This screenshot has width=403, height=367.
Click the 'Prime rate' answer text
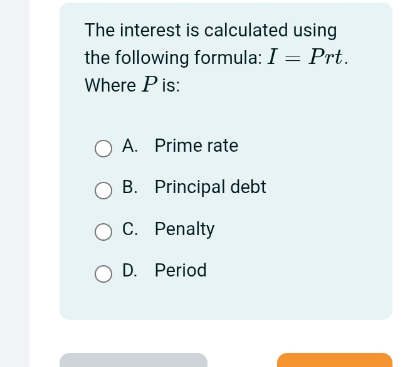pos(196,146)
